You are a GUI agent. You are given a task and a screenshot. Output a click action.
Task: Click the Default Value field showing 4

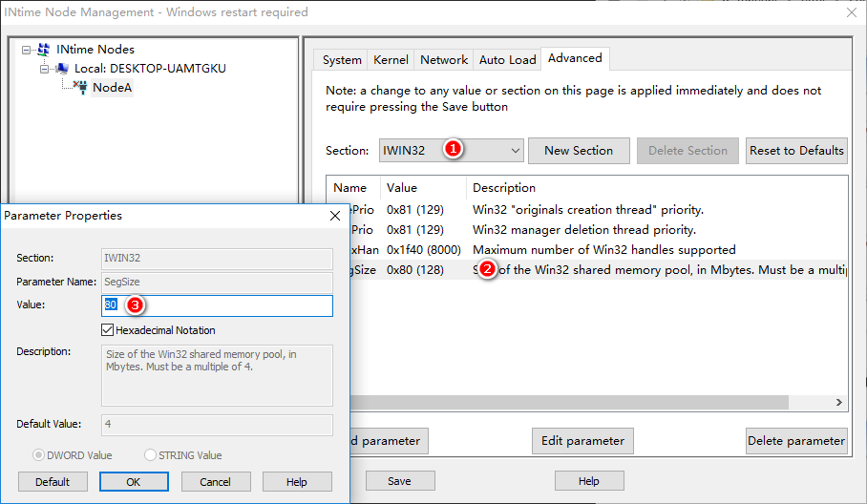(x=218, y=425)
